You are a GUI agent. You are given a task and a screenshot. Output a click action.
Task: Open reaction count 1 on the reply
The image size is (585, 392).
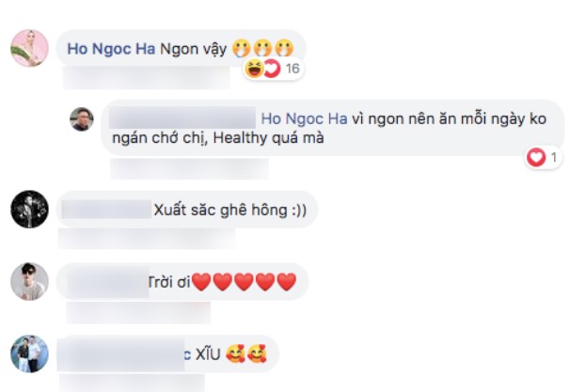coord(554,157)
